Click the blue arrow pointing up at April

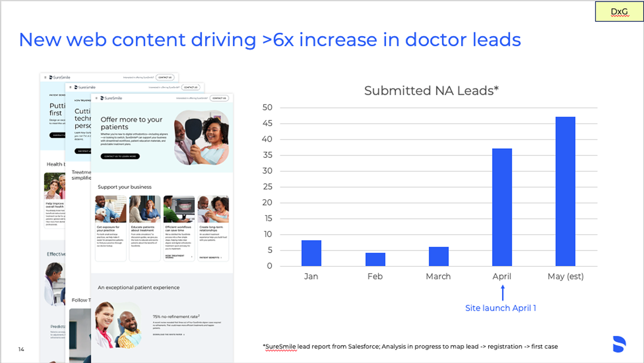[503, 293]
